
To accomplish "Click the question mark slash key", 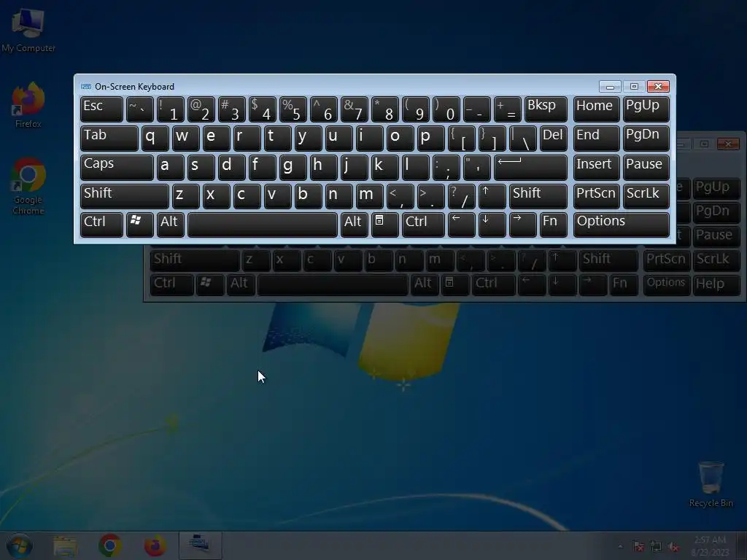I will coord(462,196).
